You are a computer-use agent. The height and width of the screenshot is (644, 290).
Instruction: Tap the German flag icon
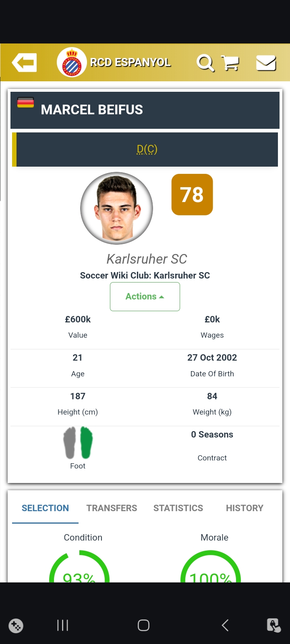25,102
